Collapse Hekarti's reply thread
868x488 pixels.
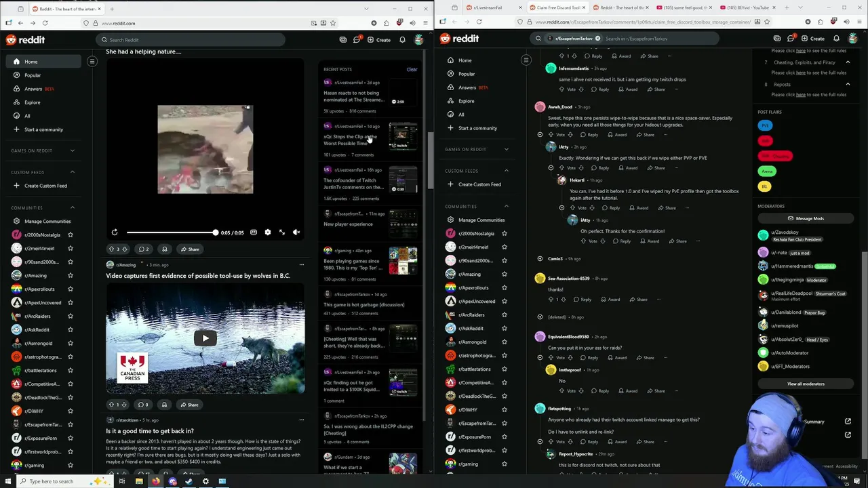[x=561, y=208]
